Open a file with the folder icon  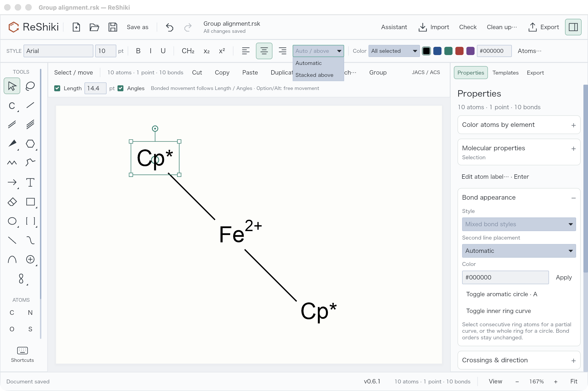[x=94, y=27]
